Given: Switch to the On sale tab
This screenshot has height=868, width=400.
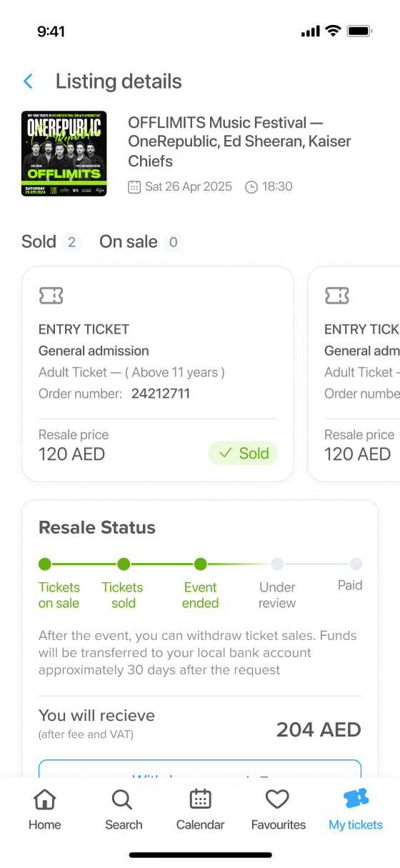Looking at the screenshot, I should (141, 242).
